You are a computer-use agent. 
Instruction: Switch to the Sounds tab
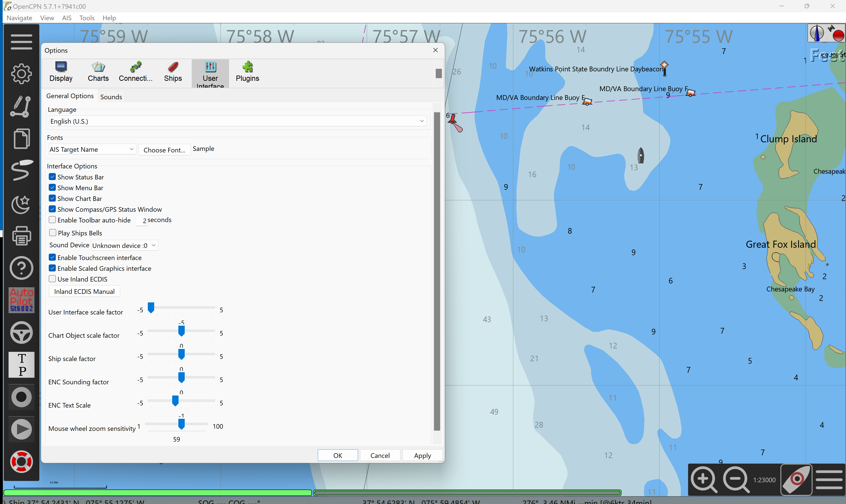point(111,97)
